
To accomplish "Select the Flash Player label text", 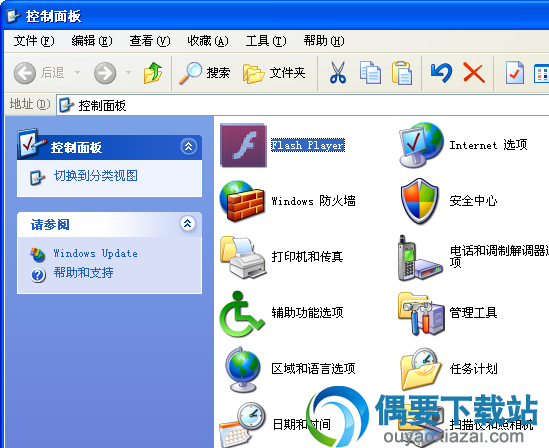I will click(308, 145).
